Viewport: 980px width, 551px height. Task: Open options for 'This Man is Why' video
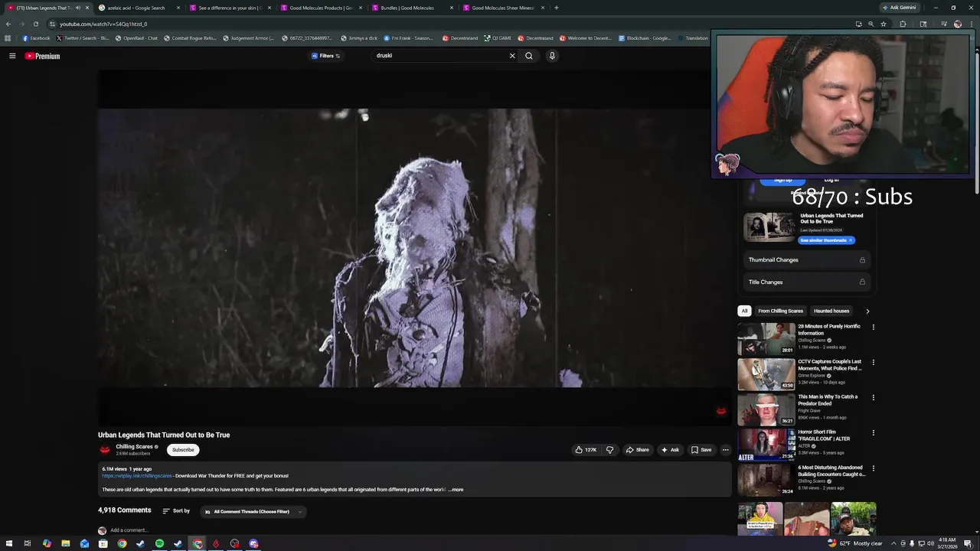click(873, 398)
